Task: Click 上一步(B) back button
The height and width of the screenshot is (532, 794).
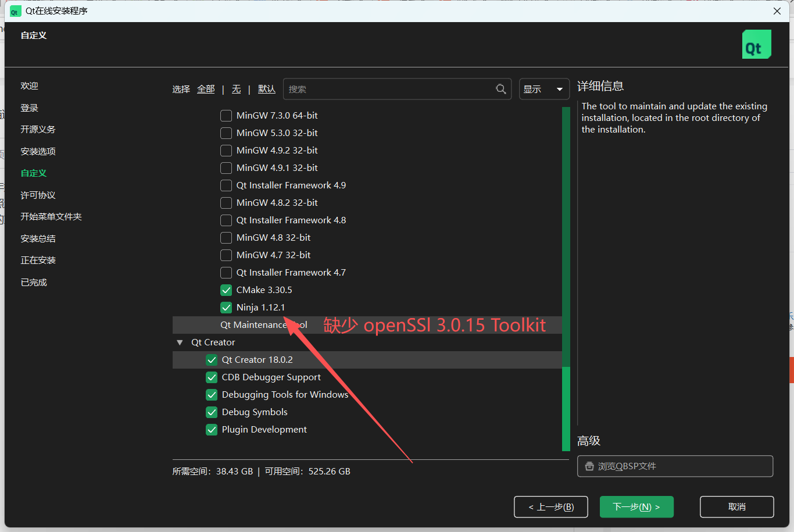Action: pos(551,507)
